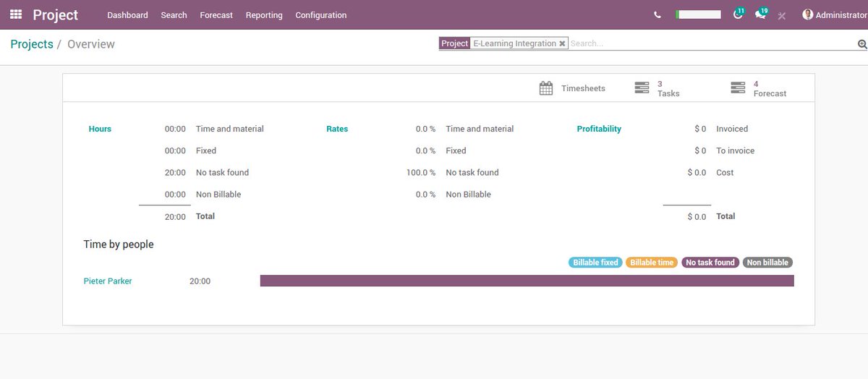Open the Reporting menu
Viewport: 868px width, 379px height.
(264, 14)
